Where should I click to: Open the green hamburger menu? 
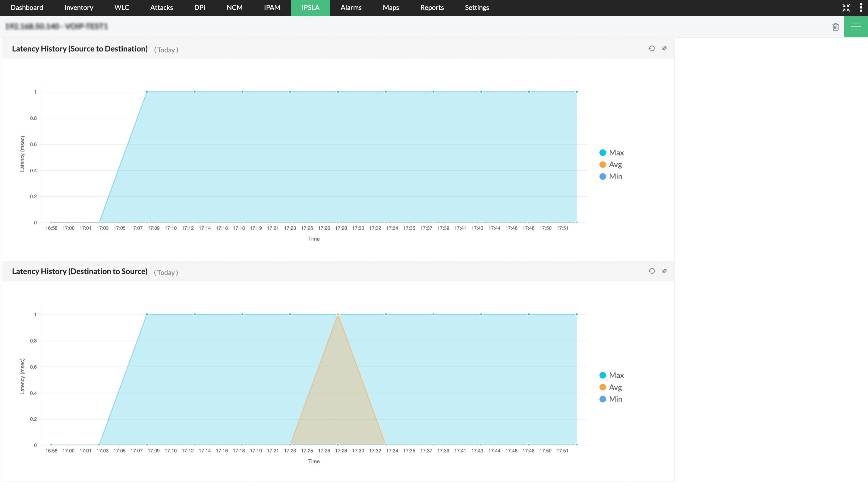pyautogui.click(x=855, y=27)
